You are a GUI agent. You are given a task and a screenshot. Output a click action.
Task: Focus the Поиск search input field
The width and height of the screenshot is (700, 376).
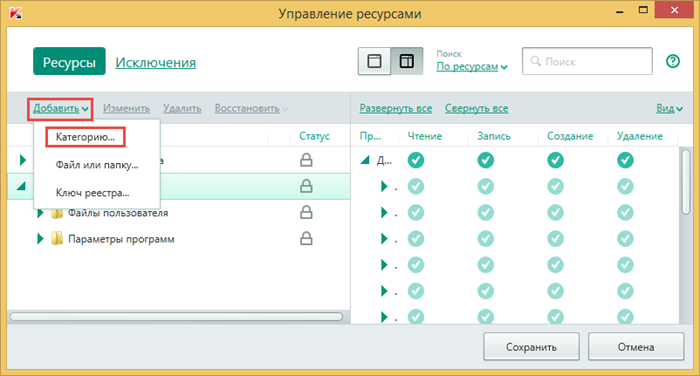[587, 61]
